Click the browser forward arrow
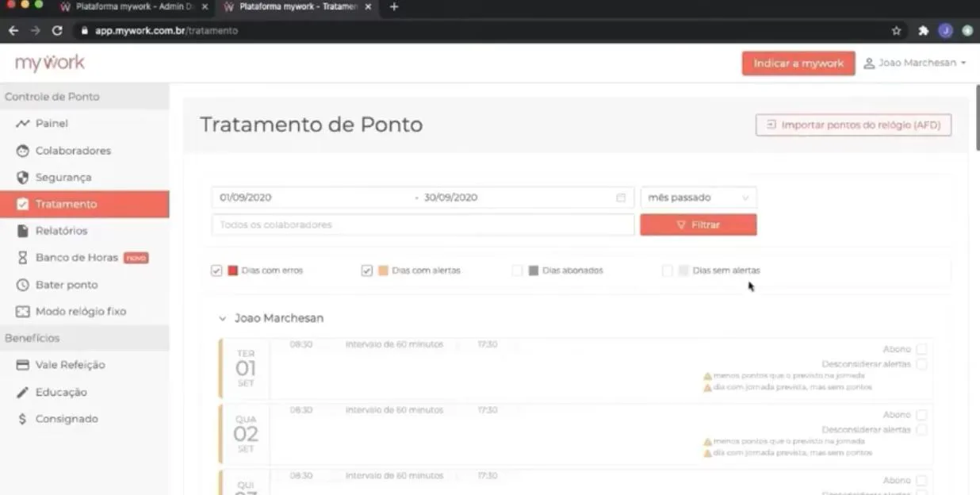This screenshot has width=980, height=495. pos(35,31)
